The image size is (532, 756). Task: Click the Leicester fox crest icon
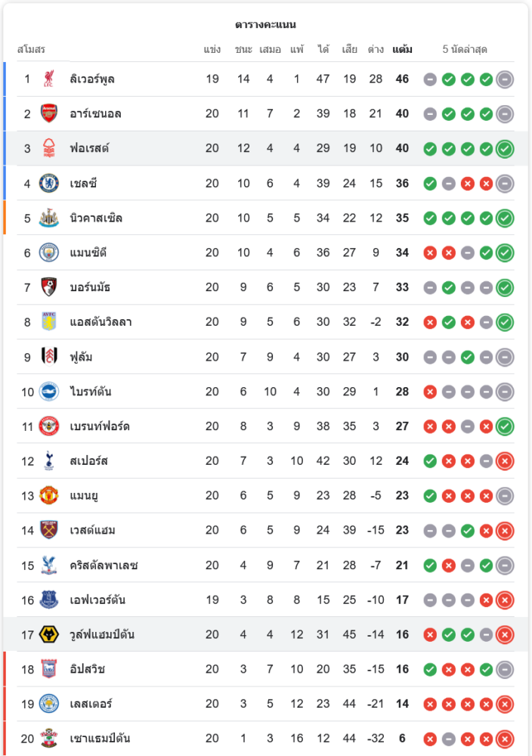49,705
